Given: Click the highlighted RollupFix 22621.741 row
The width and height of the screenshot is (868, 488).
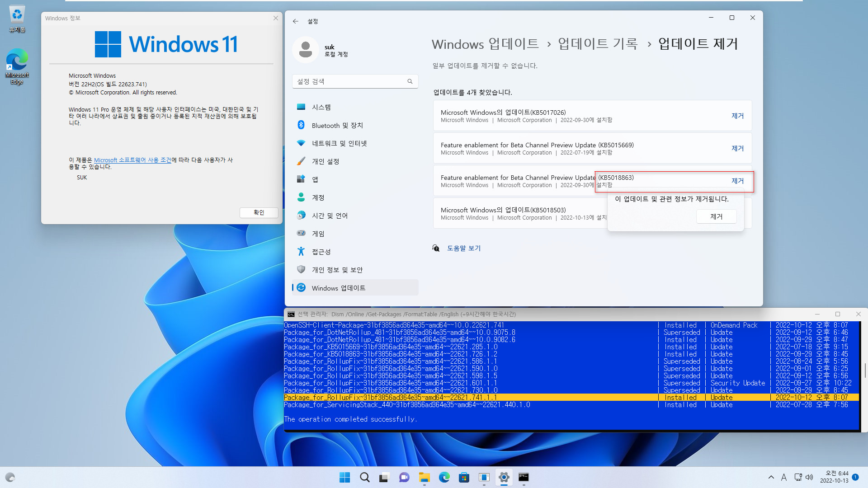Looking at the screenshot, I should (x=571, y=398).
